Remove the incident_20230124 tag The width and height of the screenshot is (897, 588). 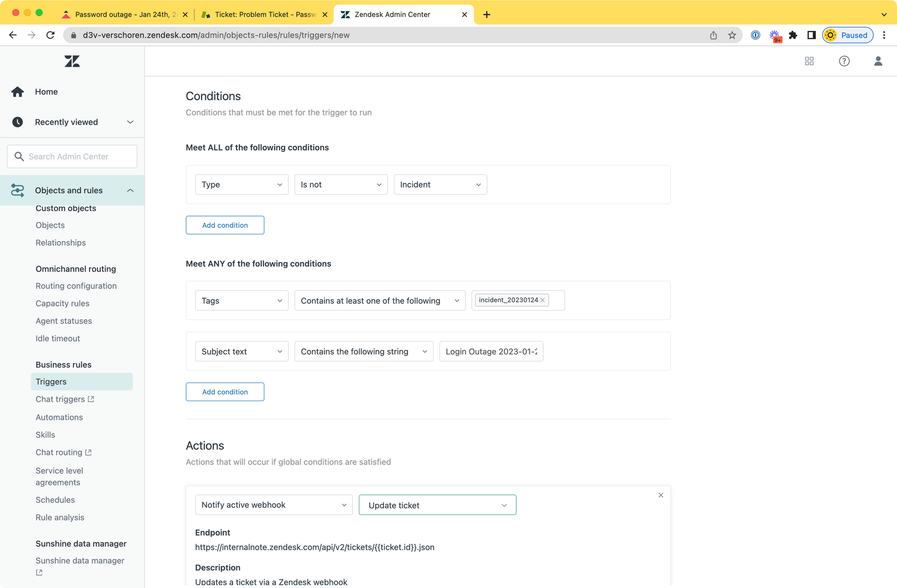coord(543,300)
